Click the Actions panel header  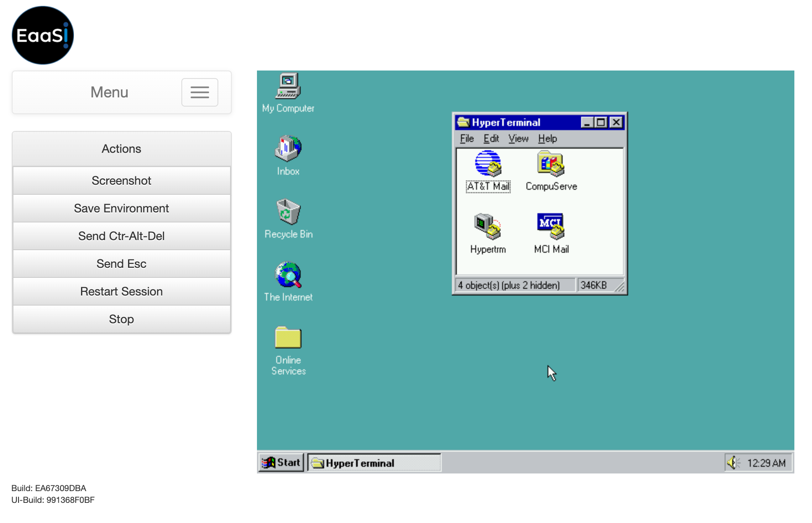click(121, 149)
